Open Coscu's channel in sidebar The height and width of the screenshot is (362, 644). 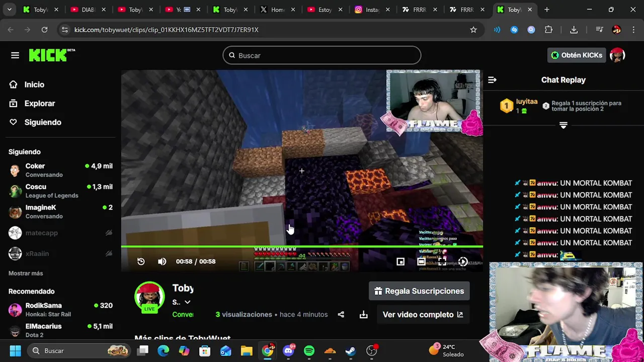(60, 191)
